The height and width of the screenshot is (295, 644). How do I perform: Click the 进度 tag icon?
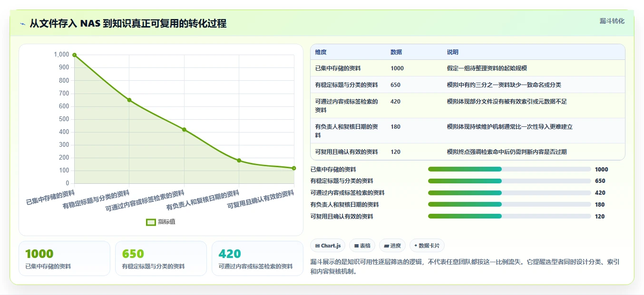(x=386, y=246)
